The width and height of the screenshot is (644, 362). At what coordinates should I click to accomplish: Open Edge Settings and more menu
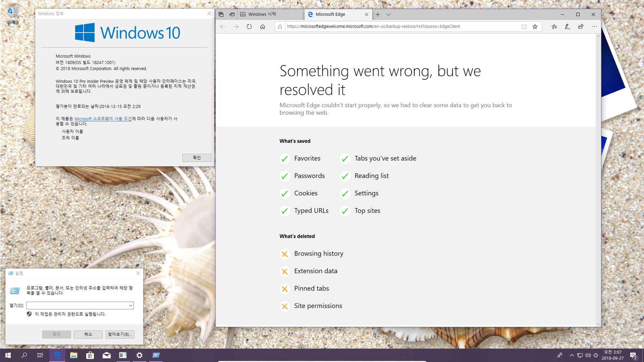pos(594,26)
